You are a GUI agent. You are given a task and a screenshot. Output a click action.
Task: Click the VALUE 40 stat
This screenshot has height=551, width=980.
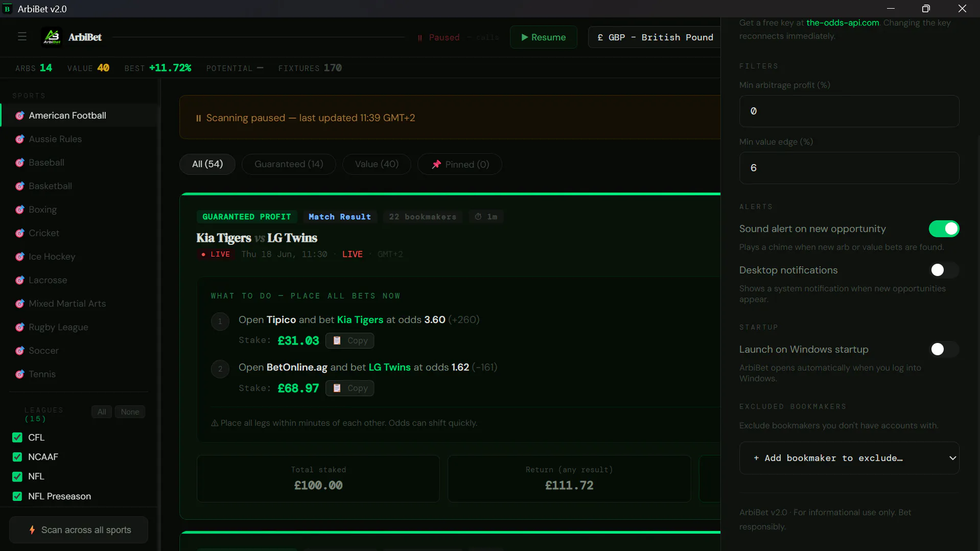click(88, 68)
